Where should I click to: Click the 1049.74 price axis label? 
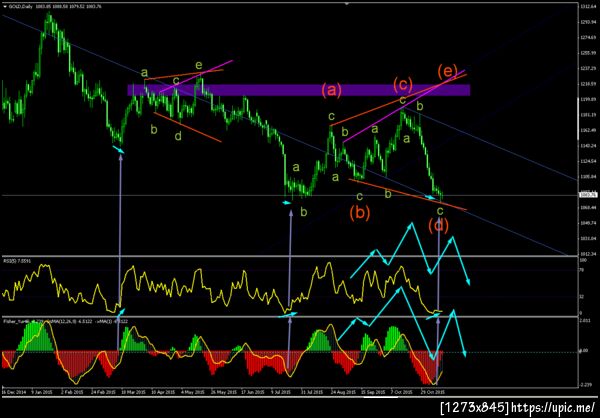pos(589,223)
